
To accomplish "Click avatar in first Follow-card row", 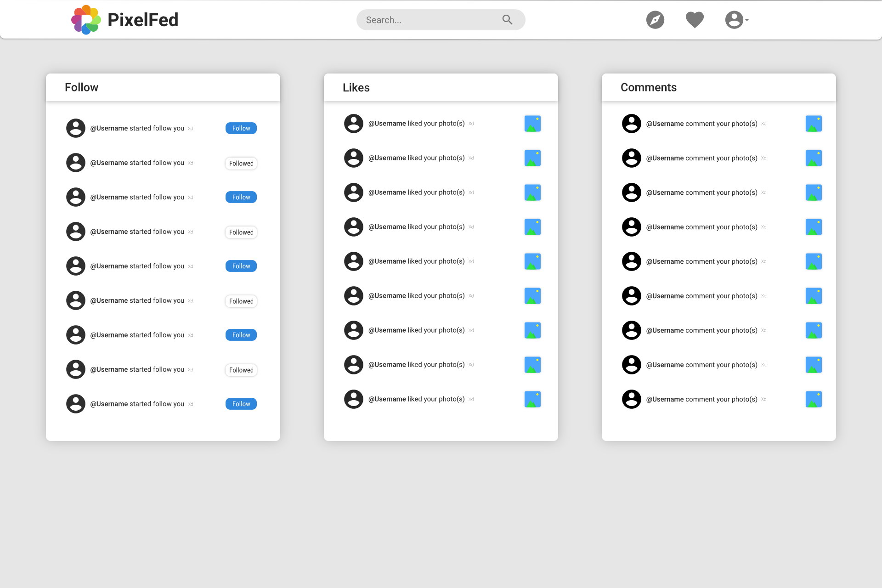I will pyautogui.click(x=76, y=128).
